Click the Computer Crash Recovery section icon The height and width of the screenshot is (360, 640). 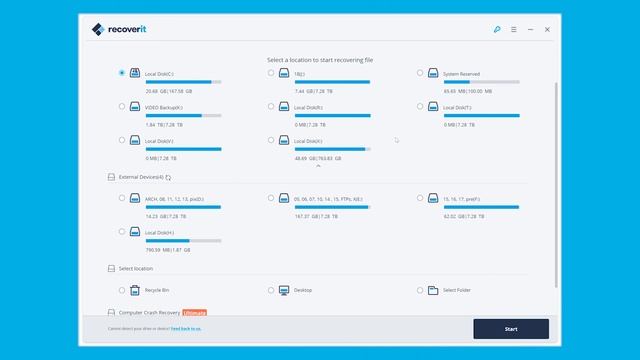pyautogui.click(x=111, y=312)
